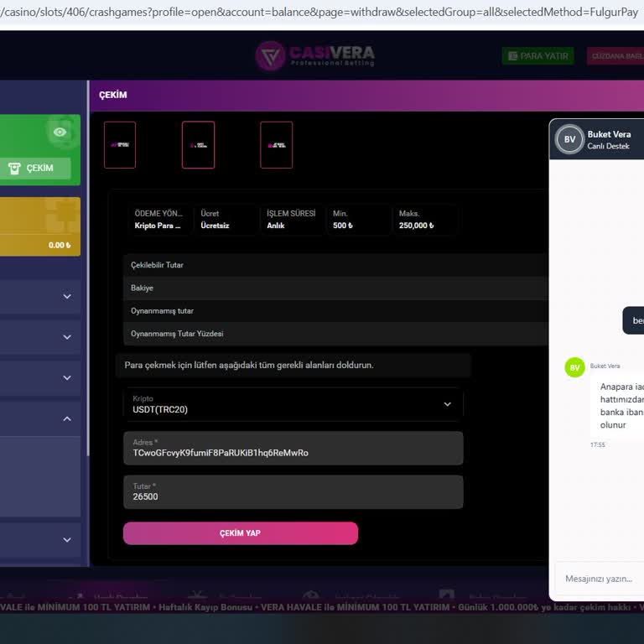Click the CasiVera logo in the header
The width and height of the screenshot is (644, 644).
315,56
